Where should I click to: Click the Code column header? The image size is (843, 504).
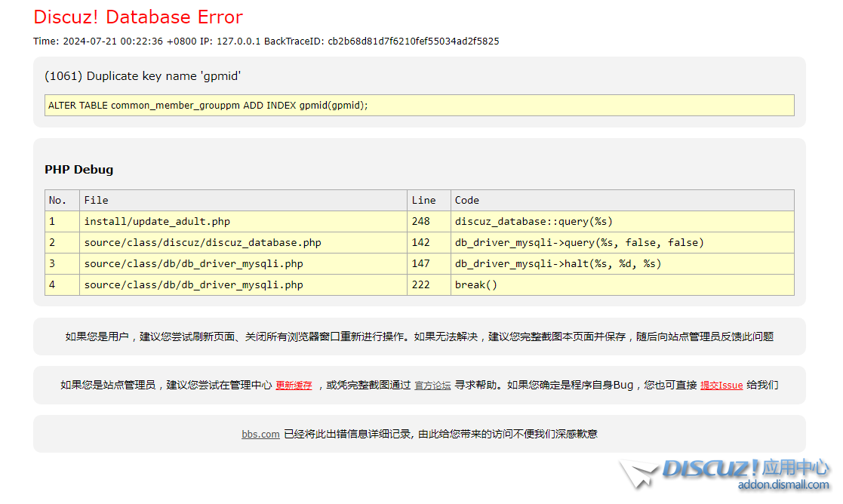pos(623,201)
